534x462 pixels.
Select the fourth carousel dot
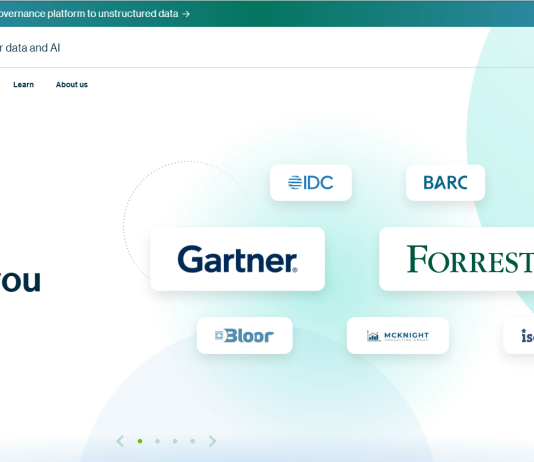192,441
